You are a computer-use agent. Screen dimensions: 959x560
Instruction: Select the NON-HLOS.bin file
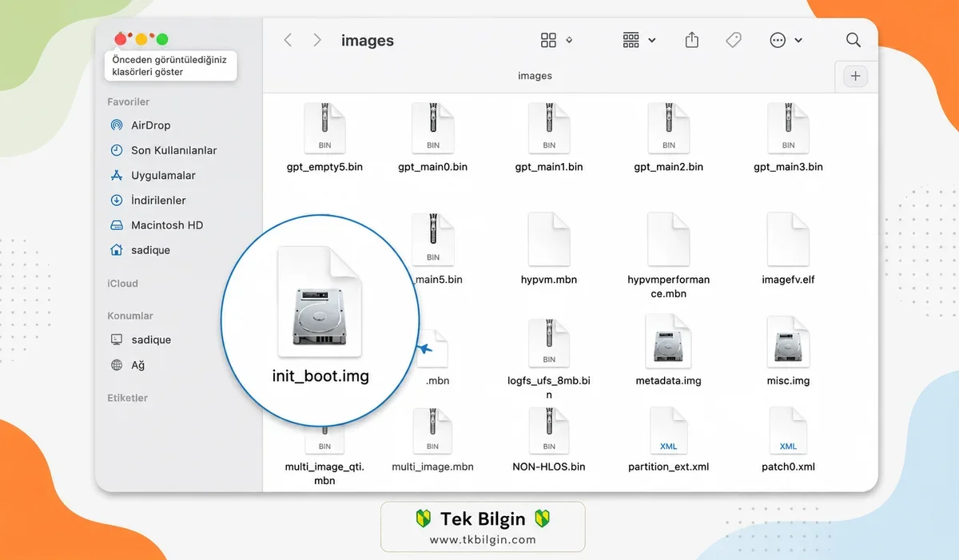click(549, 441)
